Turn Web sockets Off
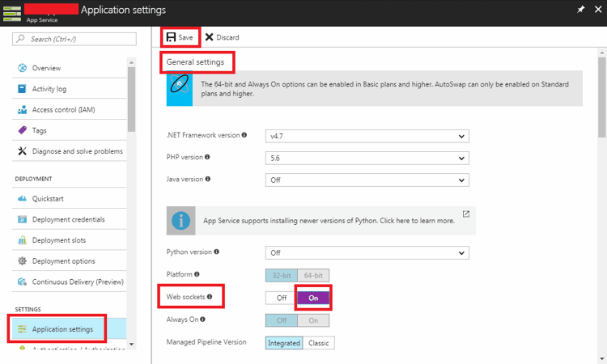The width and height of the screenshot is (607, 364). pyautogui.click(x=282, y=298)
